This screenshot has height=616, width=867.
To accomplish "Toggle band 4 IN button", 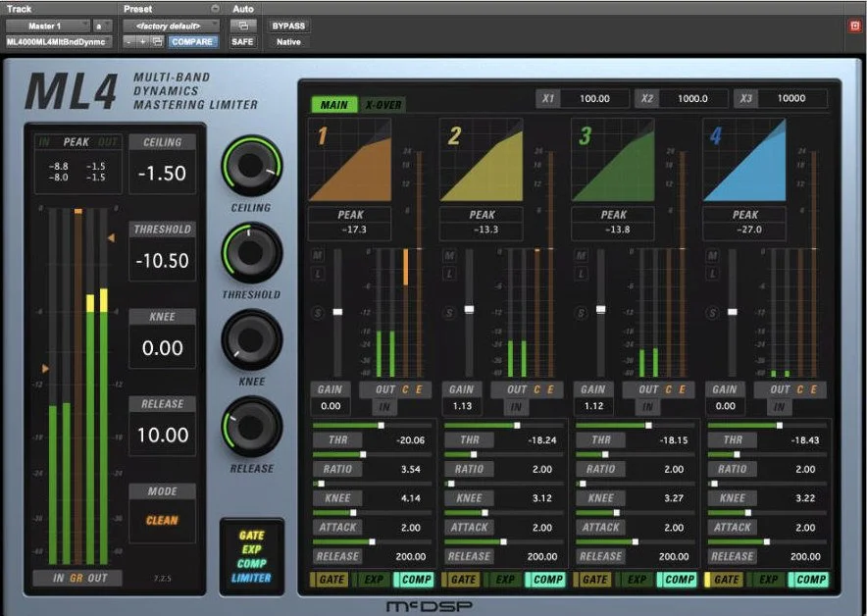I will [x=780, y=407].
